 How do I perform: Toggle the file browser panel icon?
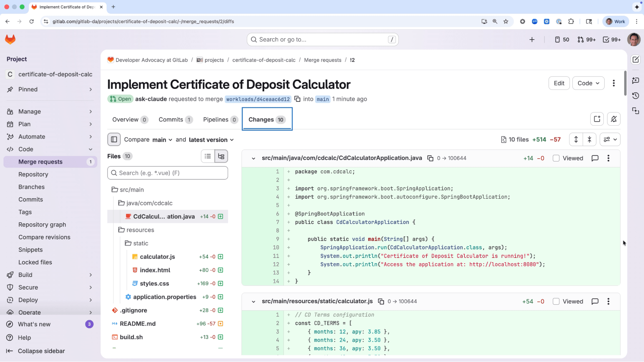114,140
